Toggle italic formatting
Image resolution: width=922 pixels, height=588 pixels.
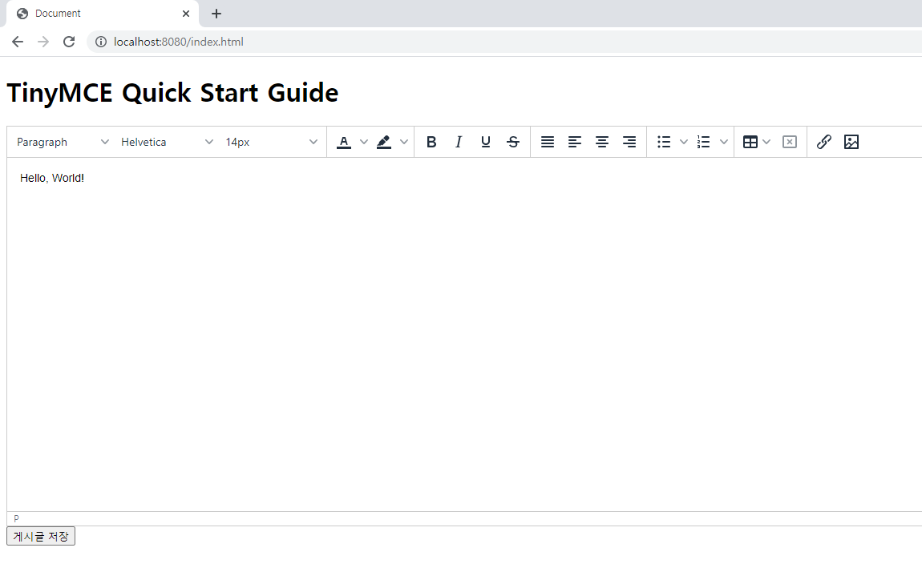[x=458, y=142]
